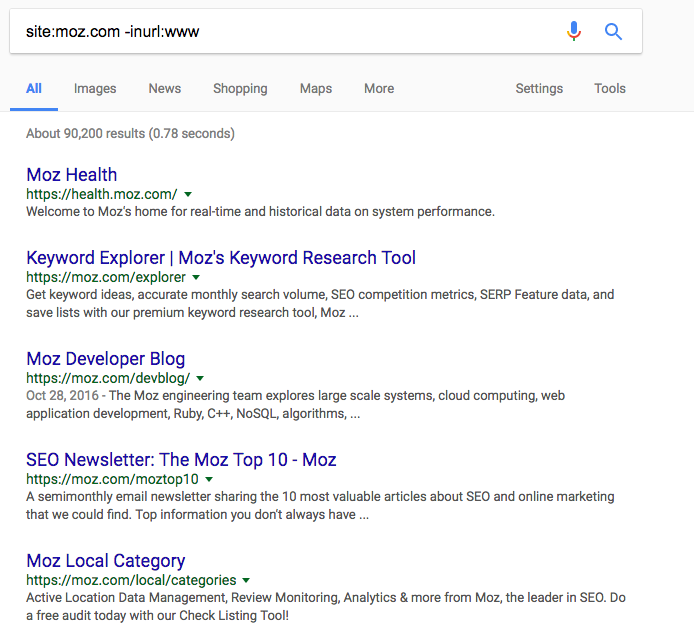Switch to the Images tab
This screenshot has width=694, height=643.
95,89
